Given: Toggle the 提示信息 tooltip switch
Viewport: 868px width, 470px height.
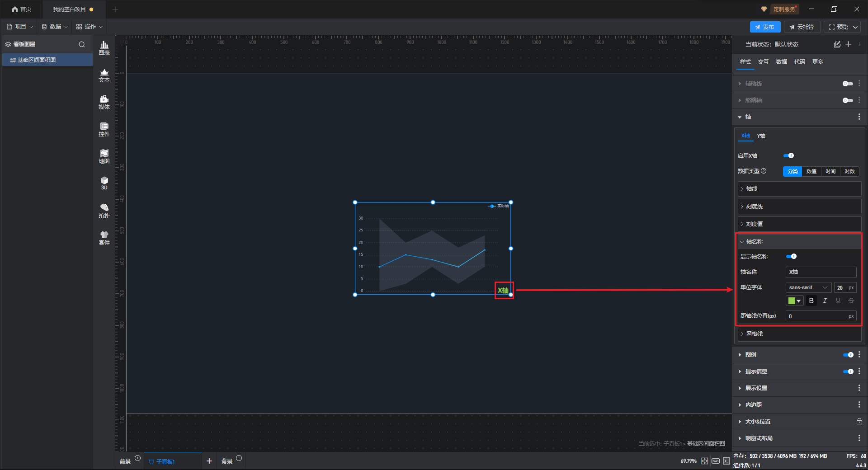Looking at the screenshot, I should (848, 371).
